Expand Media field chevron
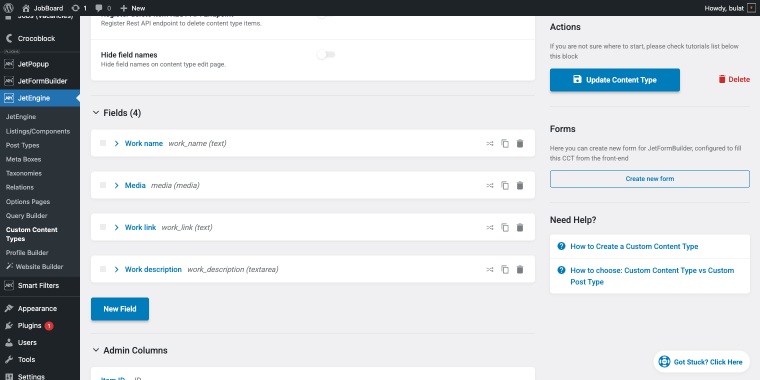The height and width of the screenshot is (380, 760). 116,185
